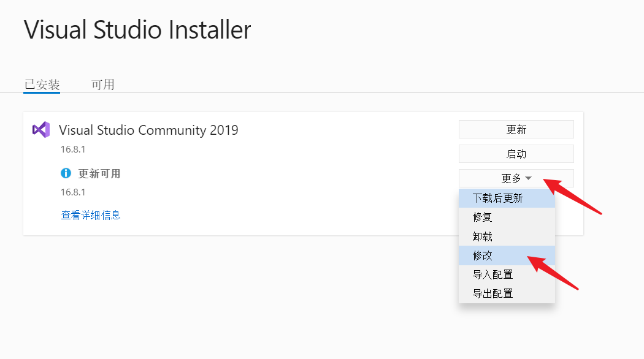Switch to the 可用 tab

[x=102, y=84]
